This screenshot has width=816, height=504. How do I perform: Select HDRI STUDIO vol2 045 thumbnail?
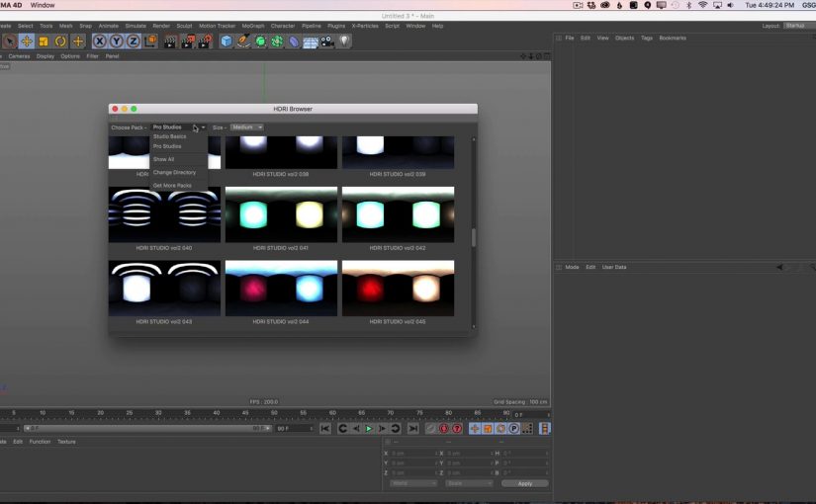click(x=399, y=289)
